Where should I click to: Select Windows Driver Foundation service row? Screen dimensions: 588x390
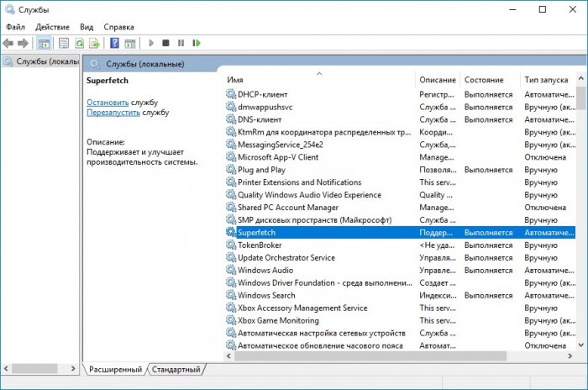(x=400, y=282)
